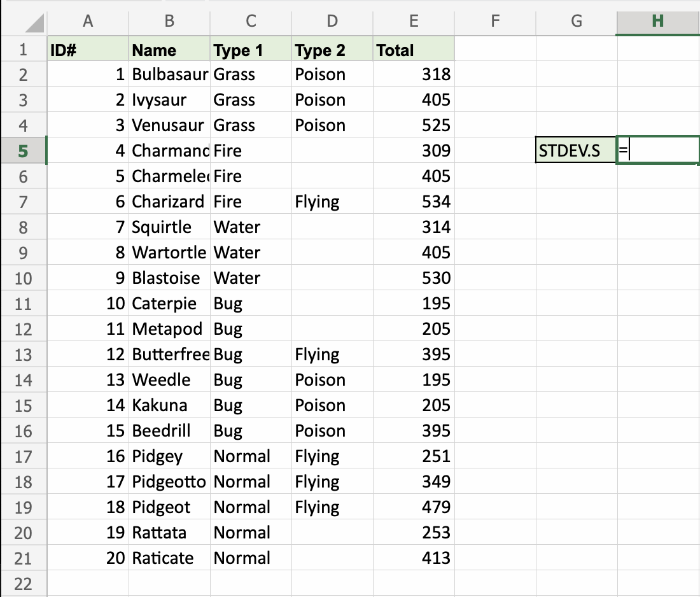
Task: Select column A header
Action: [x=88, y=22]
